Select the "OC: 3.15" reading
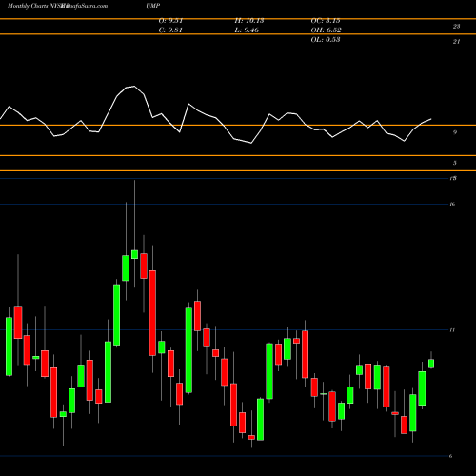The image size is (476, 476). click(x=326, y=21)
